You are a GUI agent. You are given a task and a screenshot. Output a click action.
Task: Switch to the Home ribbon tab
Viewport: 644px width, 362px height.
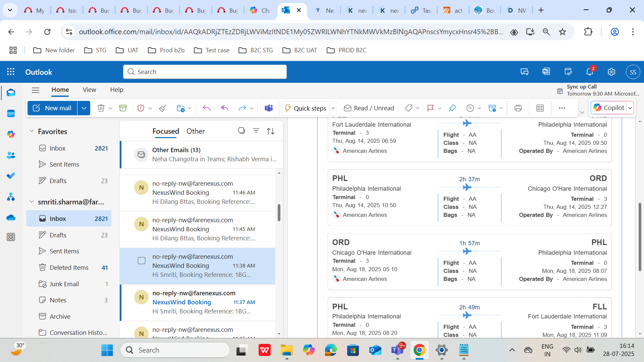60,90
